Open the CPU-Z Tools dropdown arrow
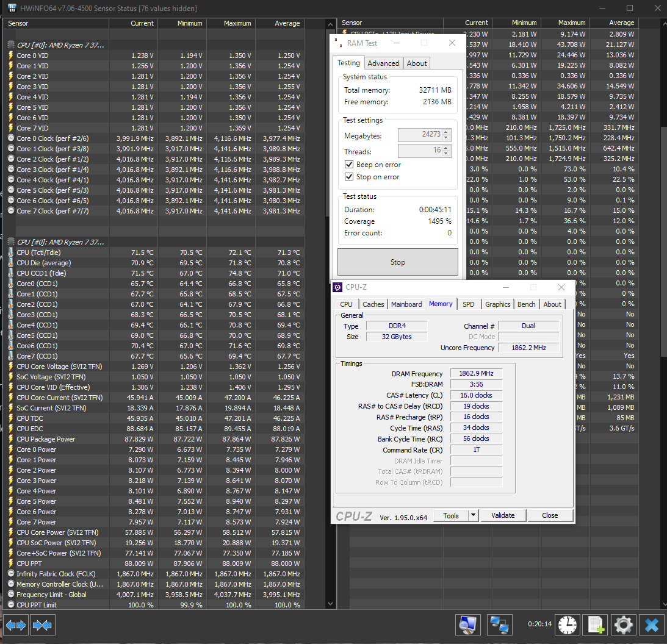Screen dimensions: 667x644 [473, 515]
